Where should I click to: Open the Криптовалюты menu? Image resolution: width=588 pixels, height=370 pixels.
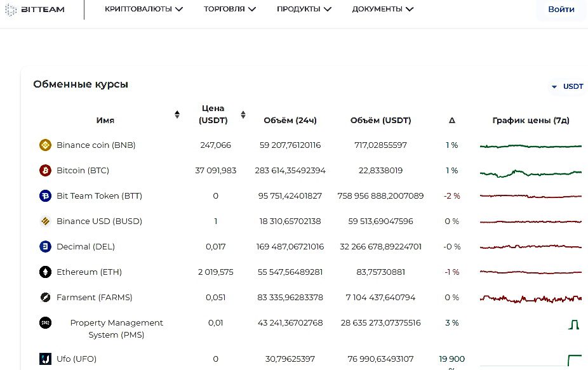(x=144, y=9)
